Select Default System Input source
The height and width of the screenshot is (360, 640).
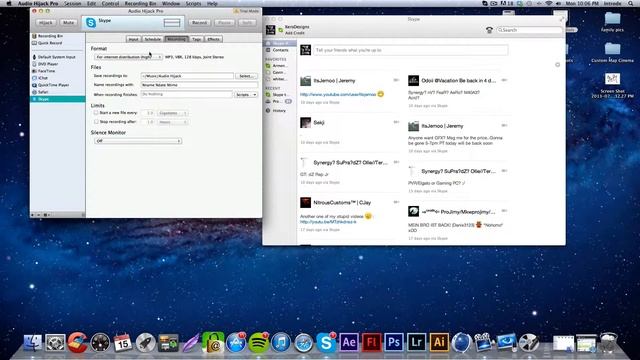pyautogui.click(x=56, y=57)
